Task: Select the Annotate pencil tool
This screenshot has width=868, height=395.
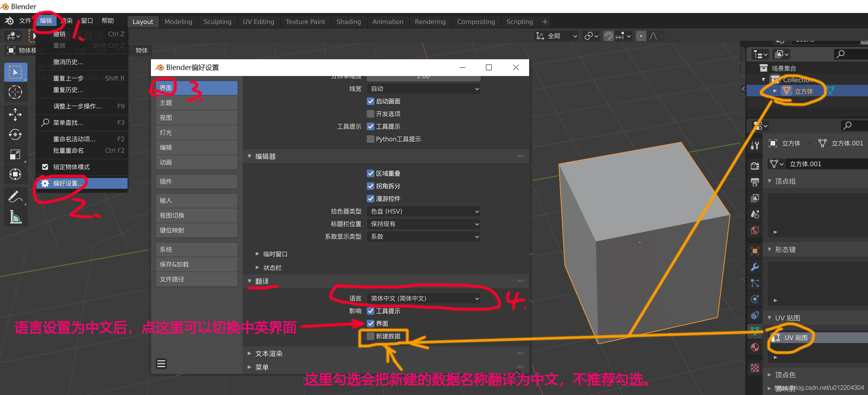Action: pos(16,197)
